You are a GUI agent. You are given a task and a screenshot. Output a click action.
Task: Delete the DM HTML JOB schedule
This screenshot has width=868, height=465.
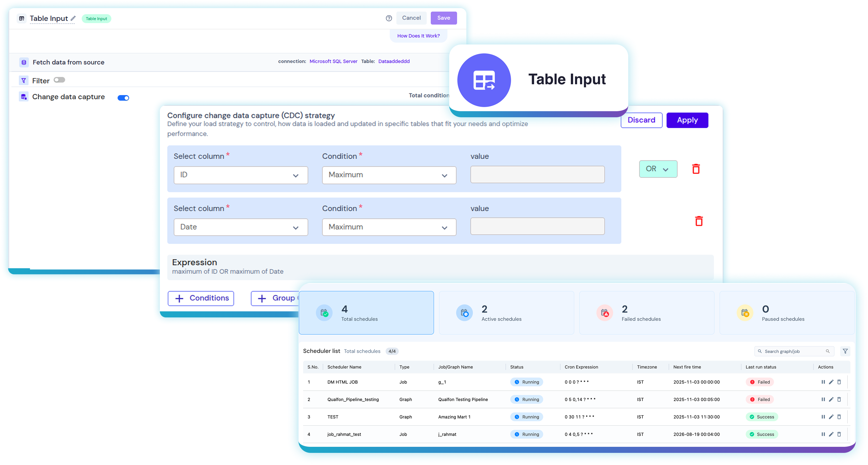click(x=839, y=382)
